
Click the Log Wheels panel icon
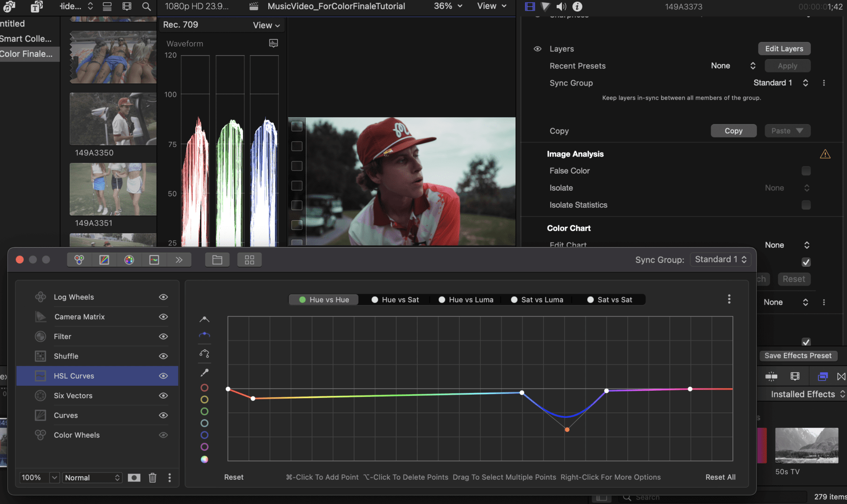tap(40, 296)
